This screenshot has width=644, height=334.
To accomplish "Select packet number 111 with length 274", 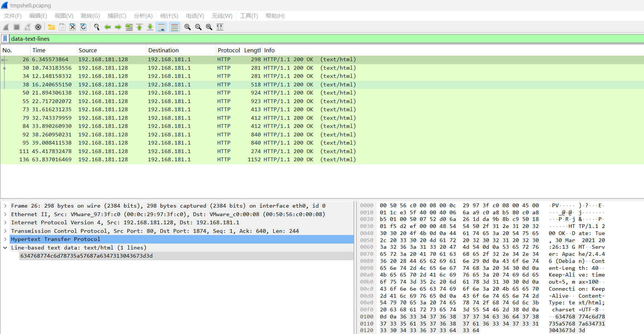I will [x=322, y=151].
